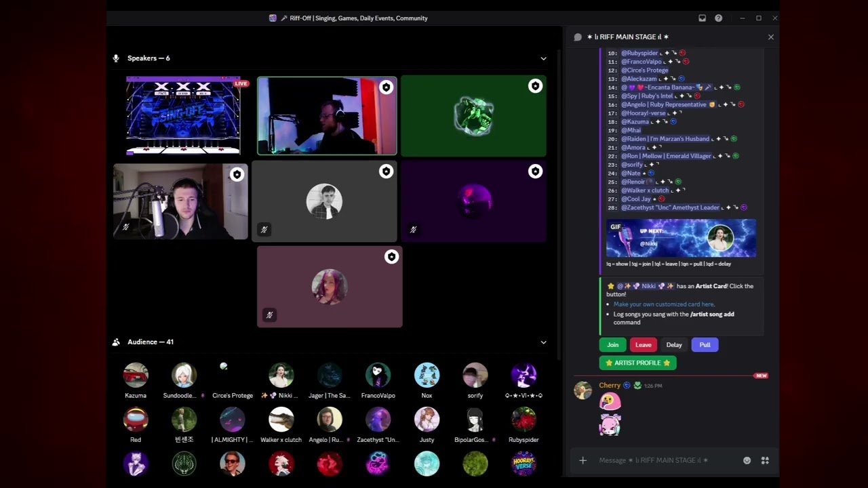Open the ARTIST PROFILE button
This screenshot has height=488, width=868.
coord(637,363)
